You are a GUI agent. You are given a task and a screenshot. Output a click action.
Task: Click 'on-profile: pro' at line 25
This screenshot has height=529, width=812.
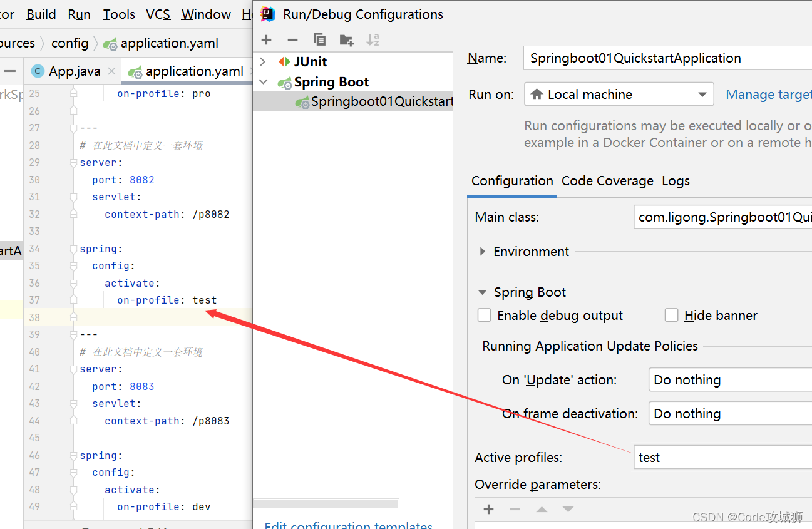(163, 94)
